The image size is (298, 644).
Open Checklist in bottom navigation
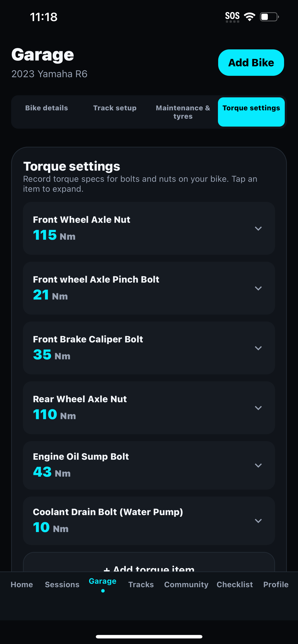pyautogui.click(x=235, y=584)
